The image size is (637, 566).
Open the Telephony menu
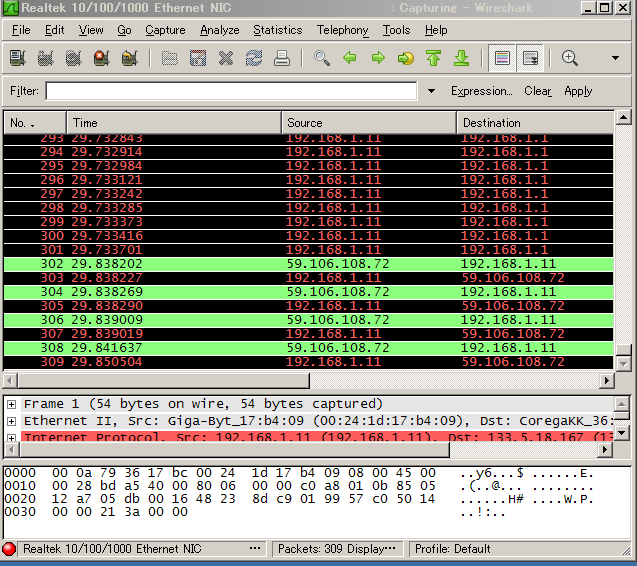(x=342, y=30)
